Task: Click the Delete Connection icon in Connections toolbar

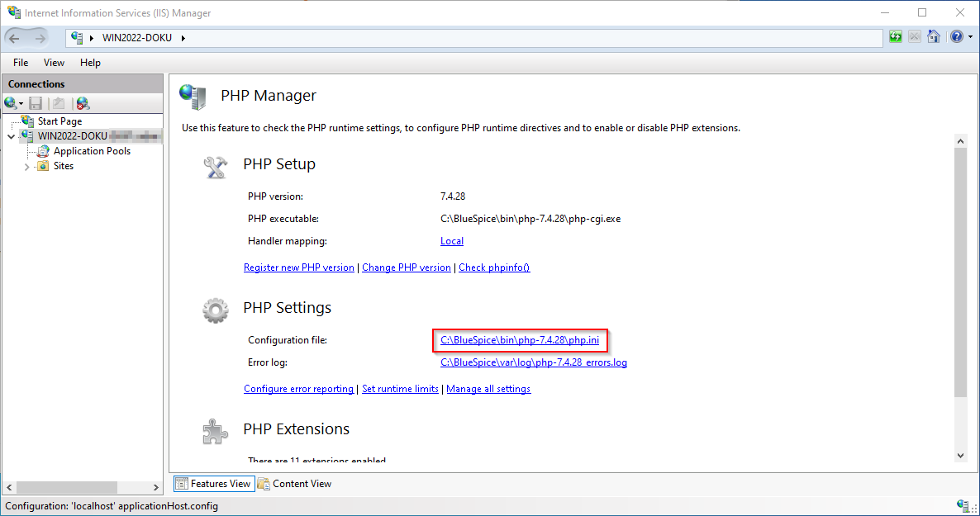Action: coord(83,103)
